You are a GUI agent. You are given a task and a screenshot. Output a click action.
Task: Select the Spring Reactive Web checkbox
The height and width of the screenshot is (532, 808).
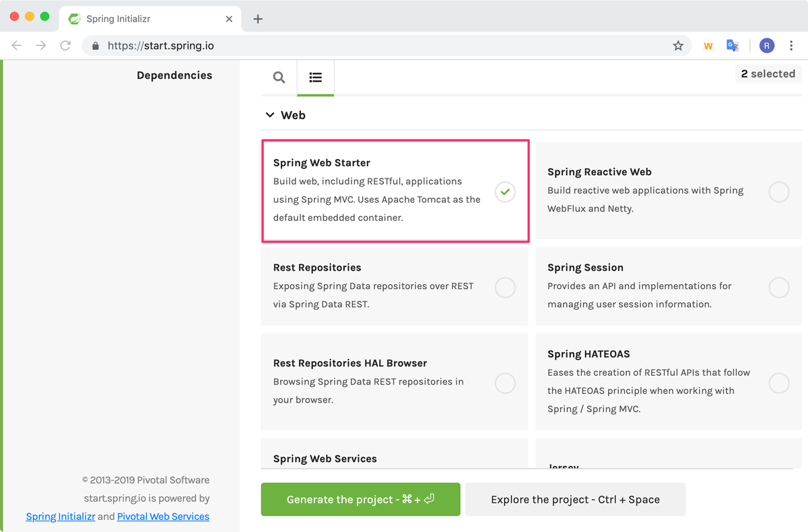[x=779, y=192]
